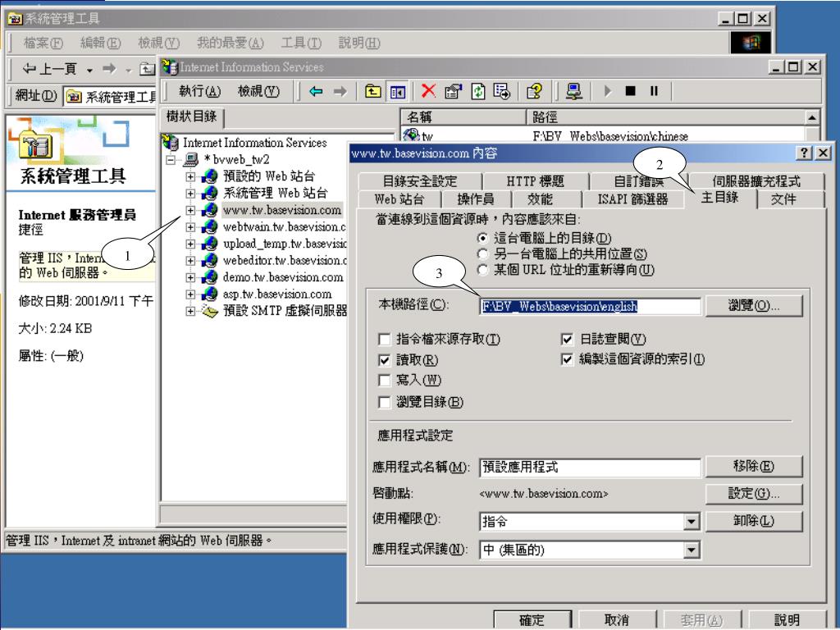Click the refresh icon in IIS toolbar
Viewport: 840px width, 630px height.
click(x=478, y=92)
